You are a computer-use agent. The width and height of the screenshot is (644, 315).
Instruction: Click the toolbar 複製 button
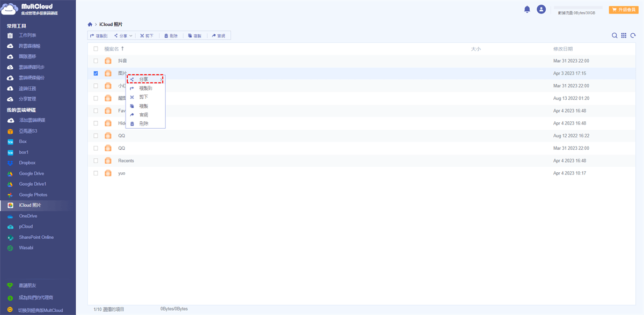195,36
